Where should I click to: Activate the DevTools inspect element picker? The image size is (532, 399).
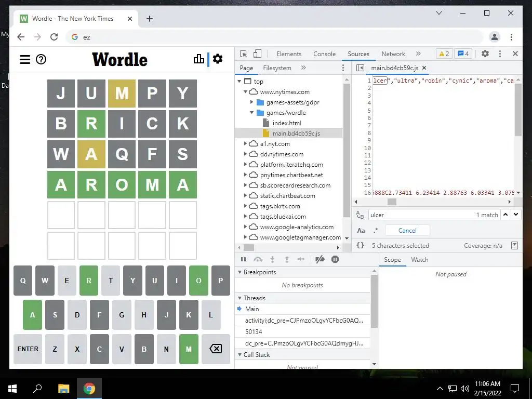[x=243, y=54]
